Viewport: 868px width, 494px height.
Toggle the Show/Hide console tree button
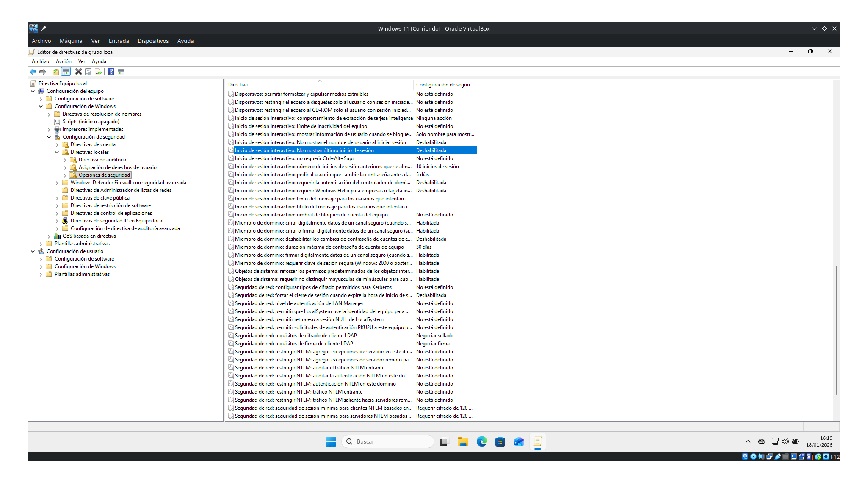66,72
